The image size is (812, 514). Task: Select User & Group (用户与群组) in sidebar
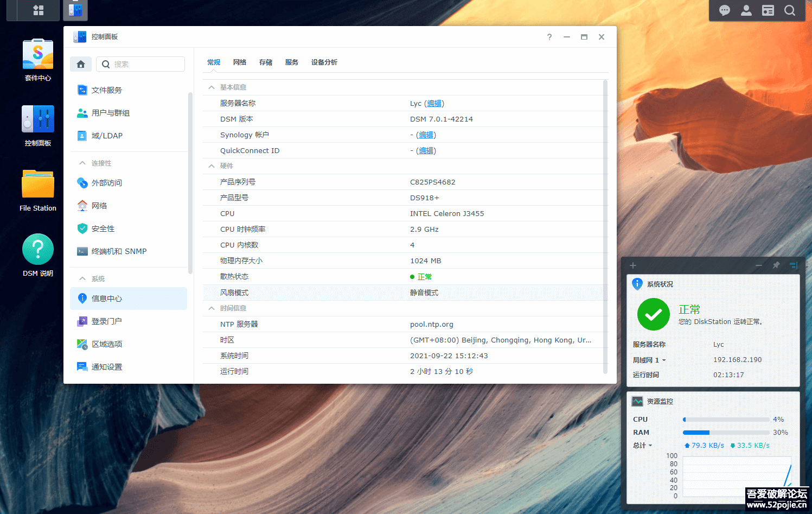129,113
